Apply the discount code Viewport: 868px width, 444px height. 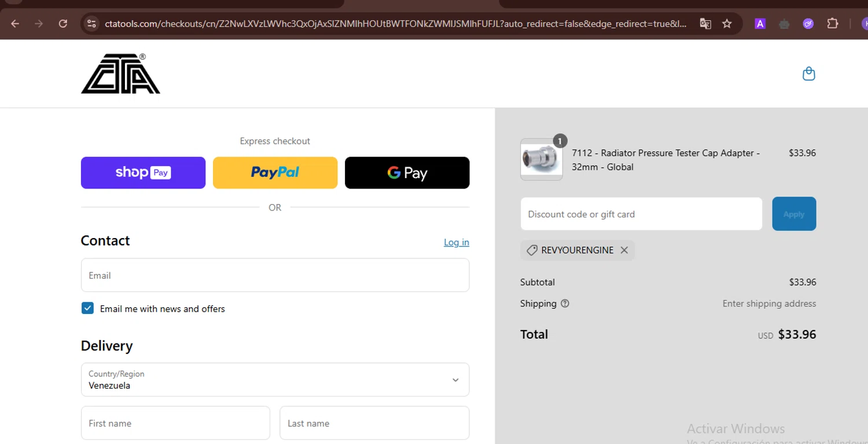(794, 214)
